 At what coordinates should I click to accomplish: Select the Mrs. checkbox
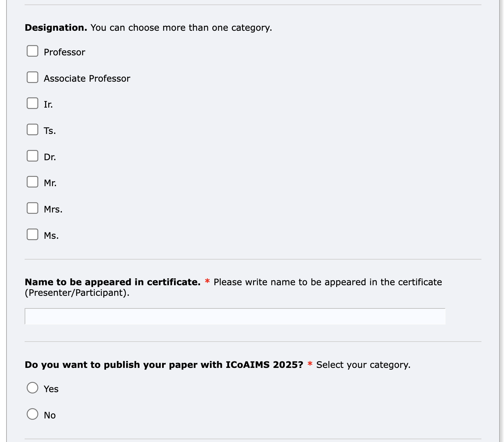(x=32, y=208)
